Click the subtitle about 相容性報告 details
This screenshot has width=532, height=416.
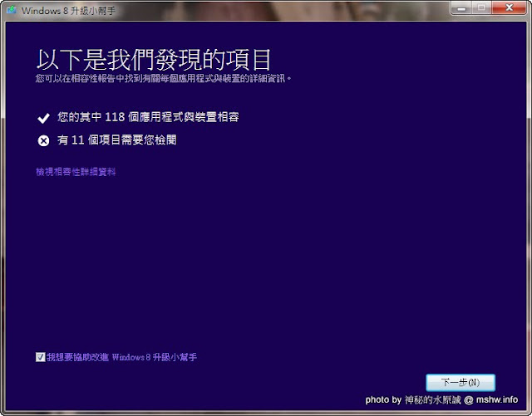(164, 79)
